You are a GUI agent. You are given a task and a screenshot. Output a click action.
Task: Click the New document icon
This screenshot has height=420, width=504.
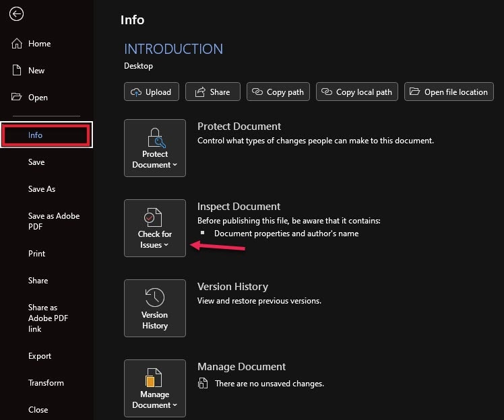[x=18, y=71]
